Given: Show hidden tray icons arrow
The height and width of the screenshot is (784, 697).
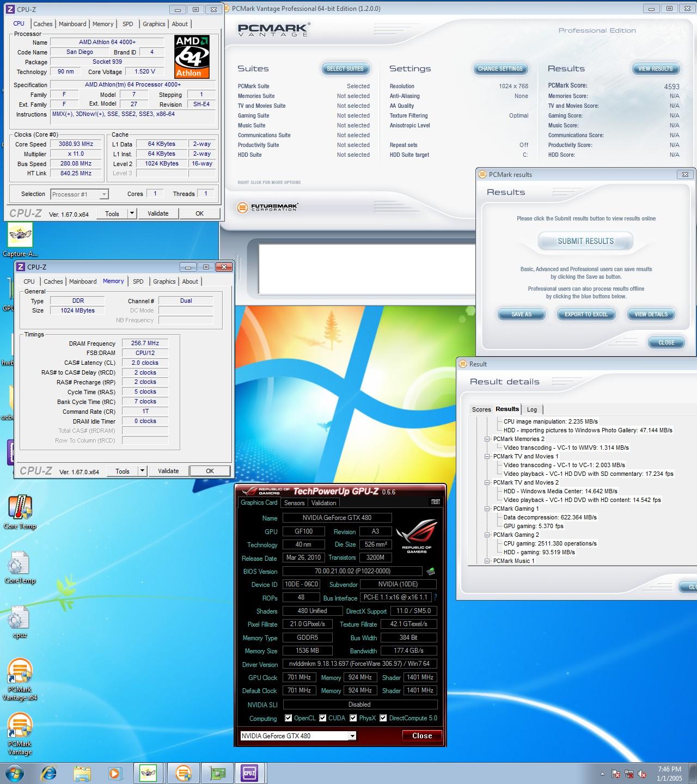Looking at the screenshot, I should click(602, 774).
